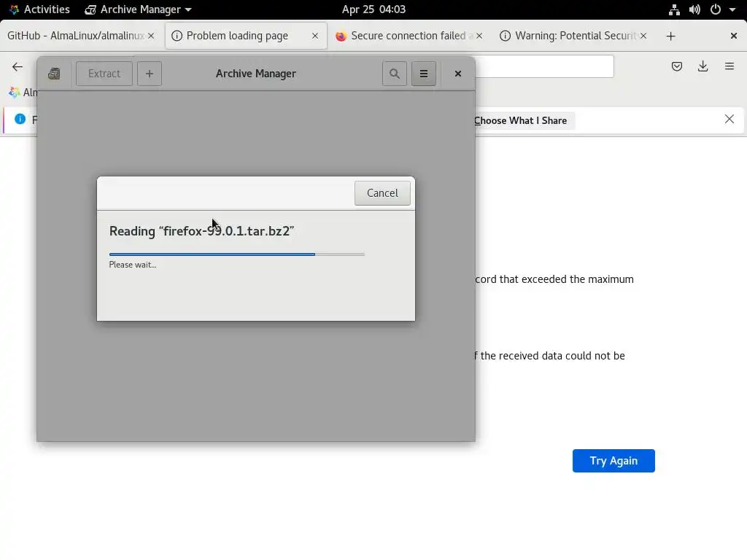Click the reading progress bar
Screen dimensions: 747x560
pos(237,254)
